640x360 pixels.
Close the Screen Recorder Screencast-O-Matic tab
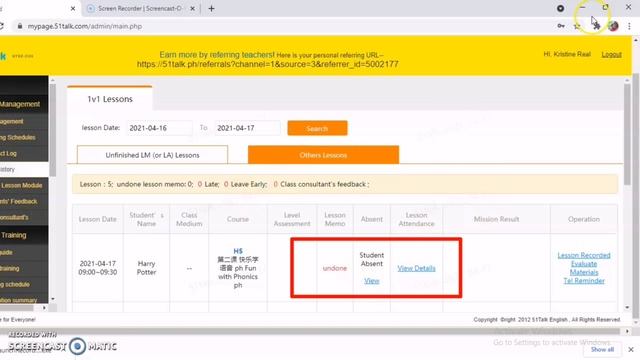(192, 9)
